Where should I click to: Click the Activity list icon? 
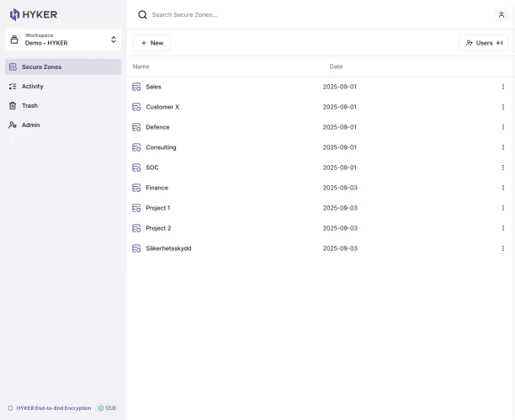(13, 87)
